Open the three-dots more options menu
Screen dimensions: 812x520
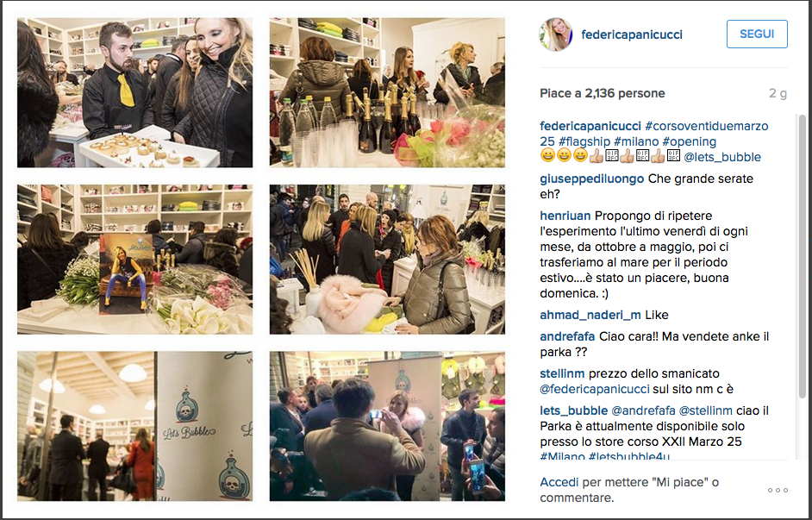(778, 490)
